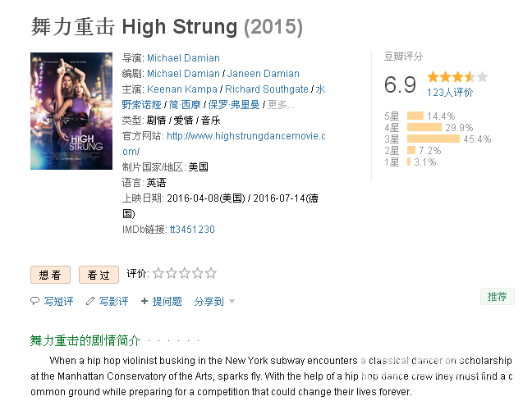Screen dimensions: 532x410
Task: Open Keenan Kampa's actor page
Action: click(182, 89)
